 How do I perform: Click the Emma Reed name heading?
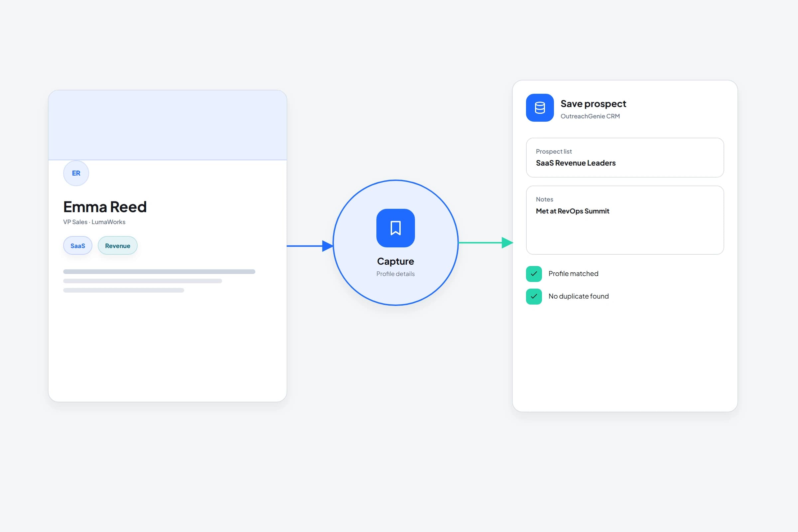(x=105, y=206)
